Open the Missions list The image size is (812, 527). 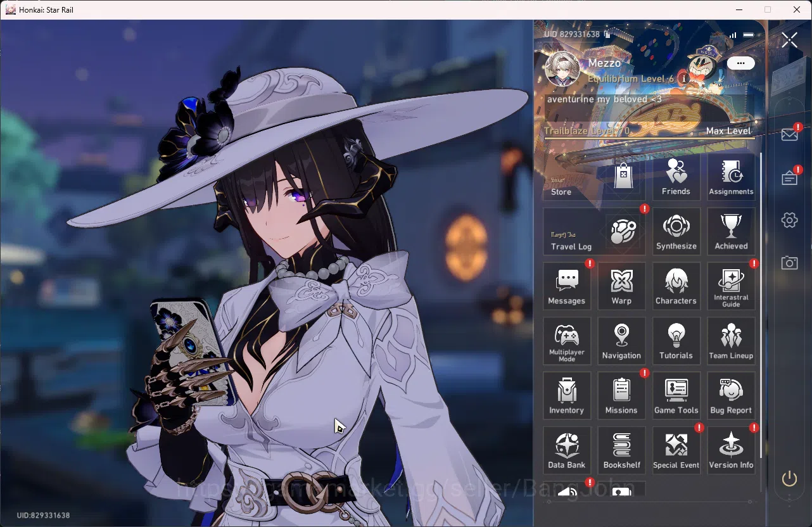621,395
